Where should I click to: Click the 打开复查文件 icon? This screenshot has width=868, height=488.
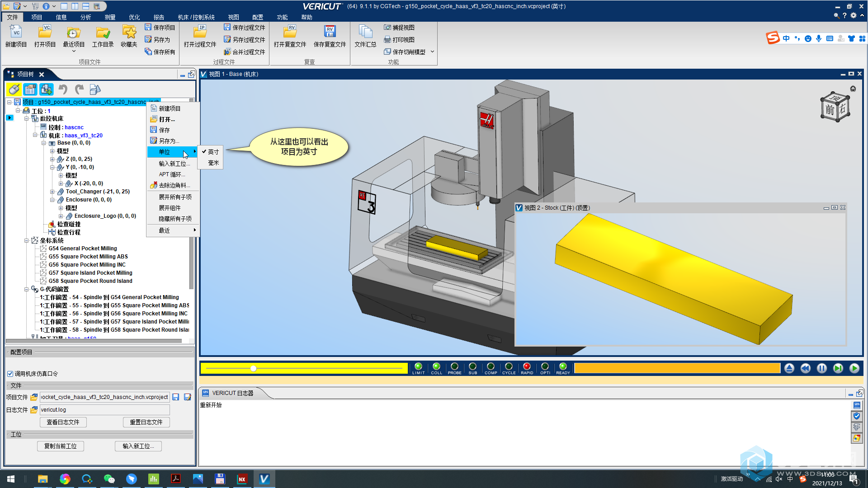click(290, 36)
